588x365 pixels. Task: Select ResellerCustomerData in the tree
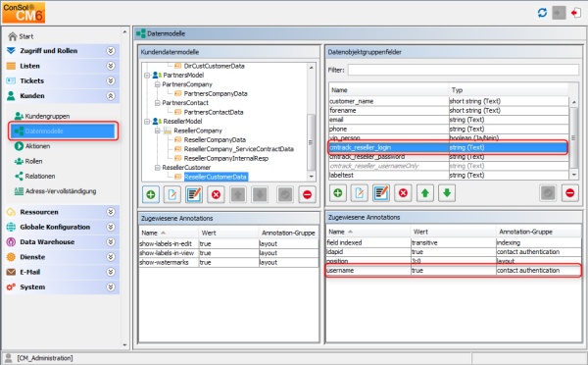pyautogui.click(x=216, y=177)
